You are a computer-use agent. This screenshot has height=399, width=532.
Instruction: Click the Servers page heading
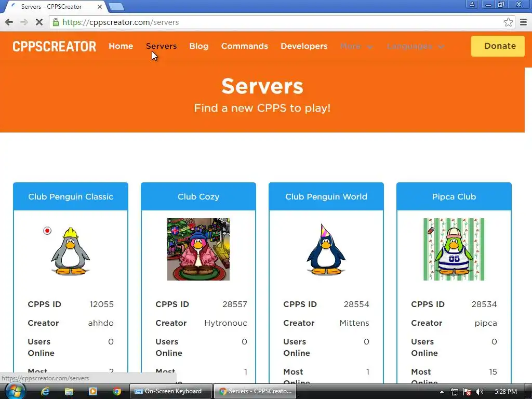click(x=262, y=86)
